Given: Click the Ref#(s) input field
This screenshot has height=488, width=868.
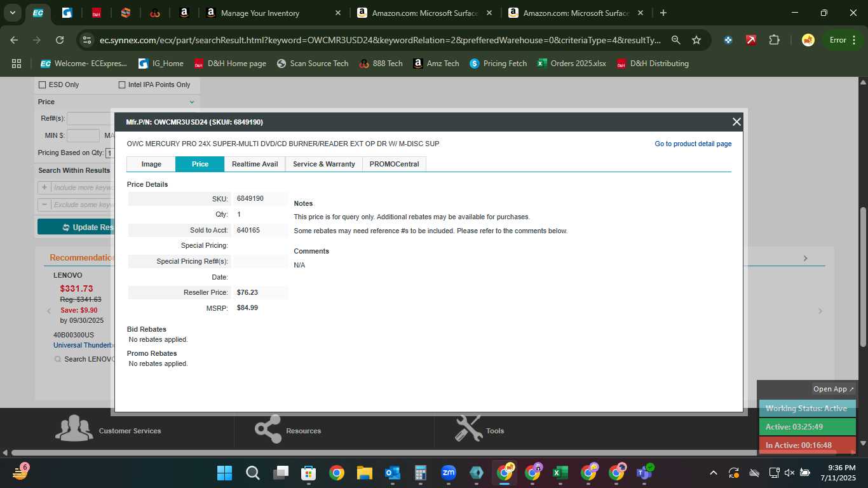Looking at the screenshot, I should coord(90,118).
